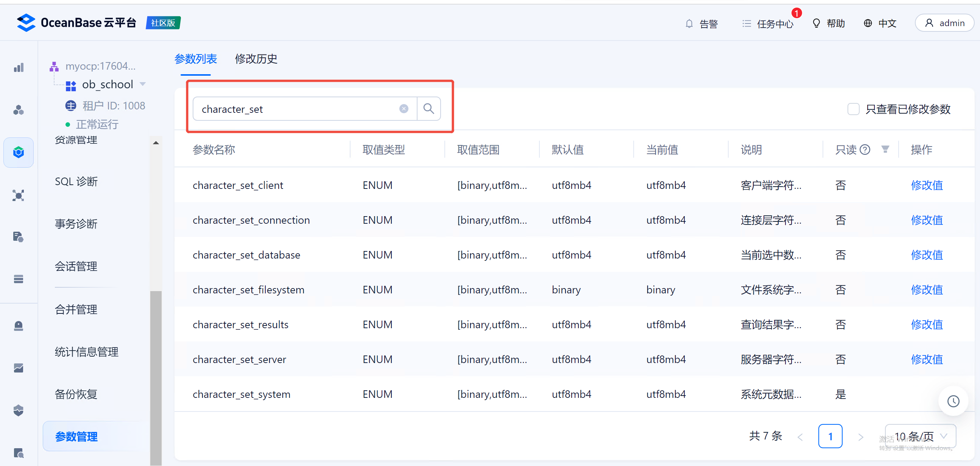Image resolution: width=980 pixels, height=466 pixels.
Task: Expand the ob_school tenant dropdown
Action: click(x=143, y=84)
